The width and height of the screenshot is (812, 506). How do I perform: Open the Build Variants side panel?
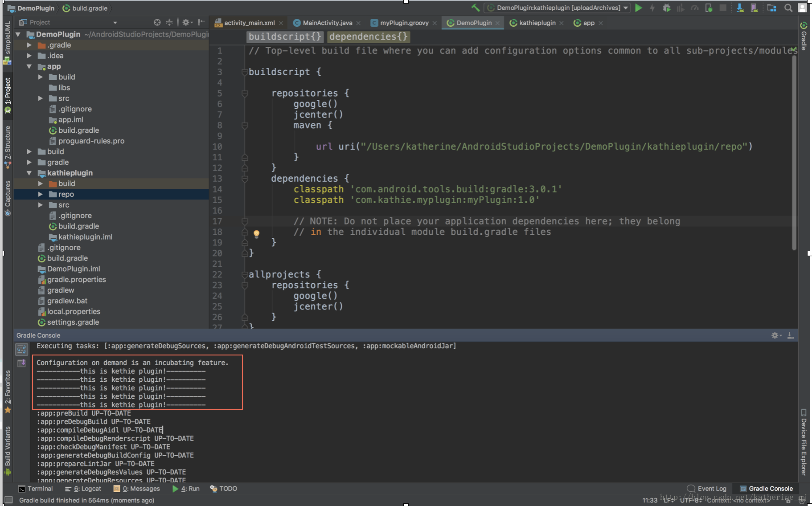[x=8, y=451]
